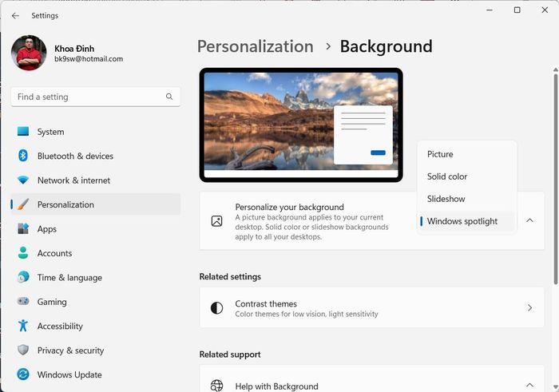Open Accounts using its person icon
Screen dimensions: 559x392
[x=23, y=253]
